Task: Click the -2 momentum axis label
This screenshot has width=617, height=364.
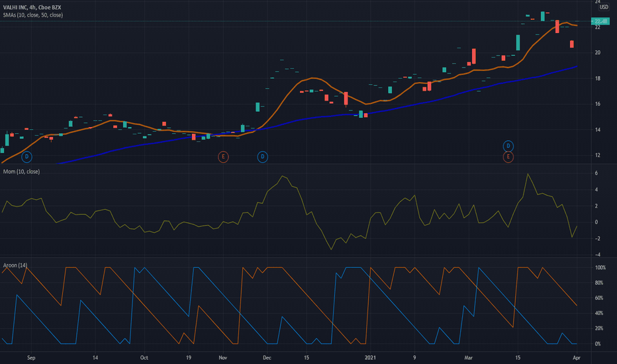Action: point(597,239)
